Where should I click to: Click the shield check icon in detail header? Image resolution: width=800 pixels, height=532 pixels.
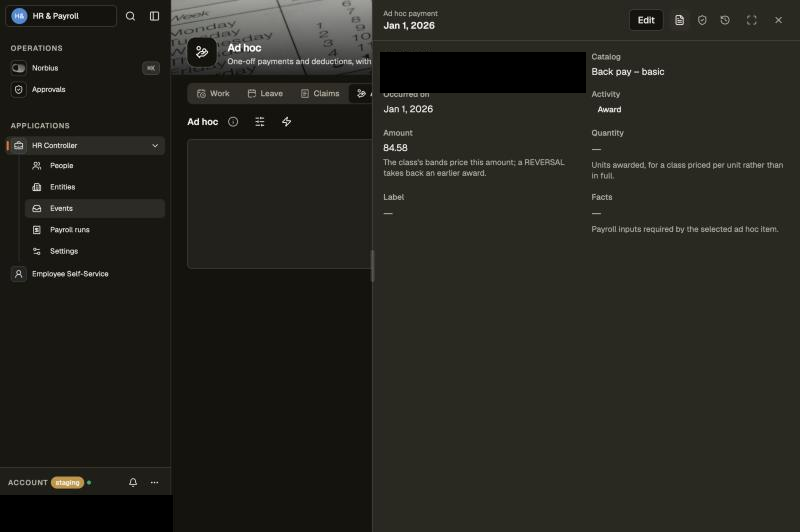(702, 20)
